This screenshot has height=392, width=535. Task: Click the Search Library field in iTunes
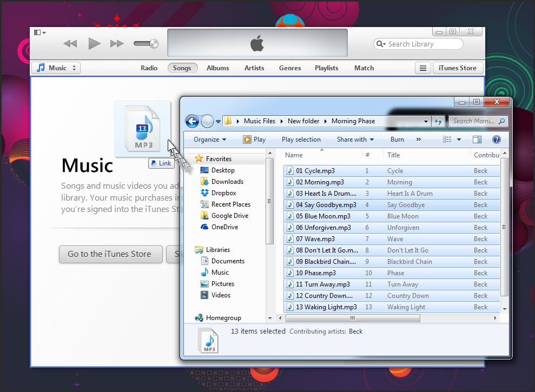(418, 44)
